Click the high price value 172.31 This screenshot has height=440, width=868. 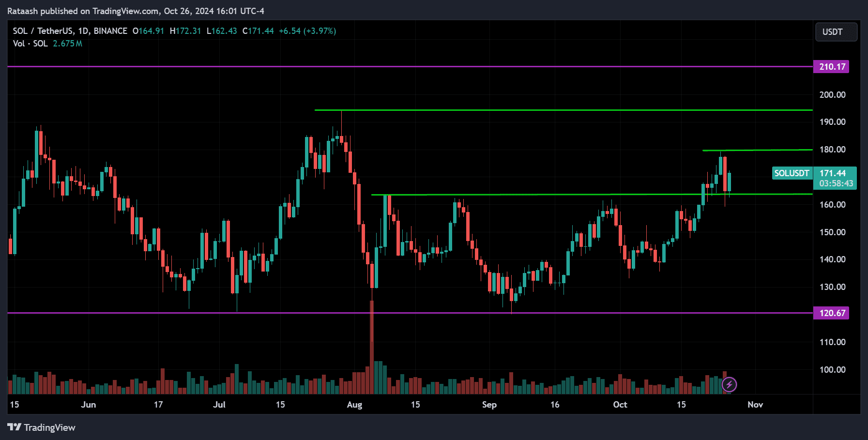tap(188, 31)
